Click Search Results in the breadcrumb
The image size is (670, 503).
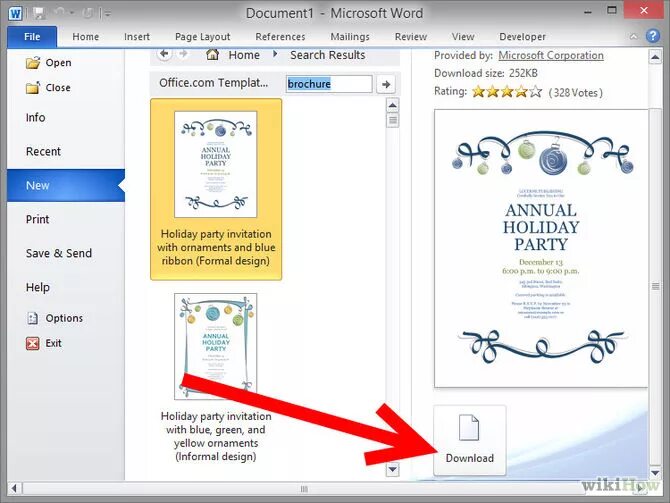328,55
